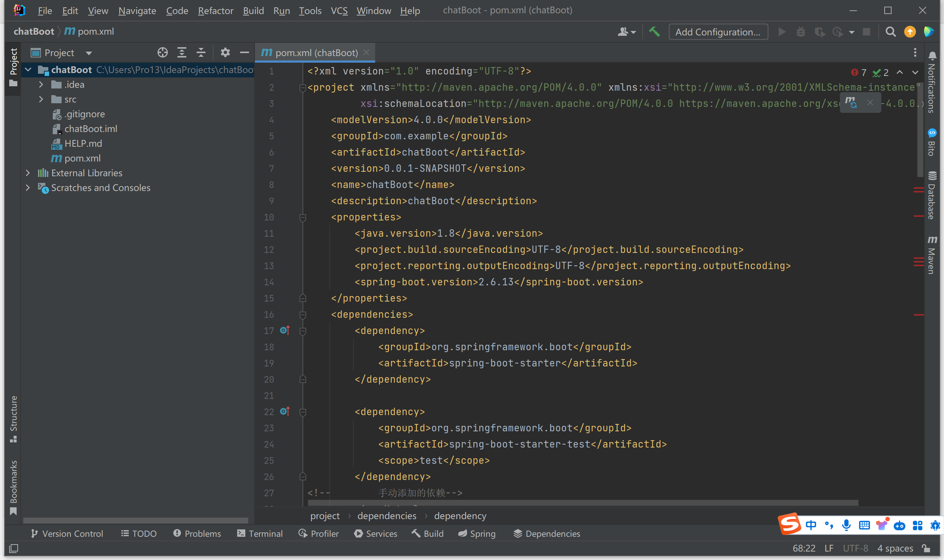Expand the External Libraries tree node

pyautogui.click(x=27, y=173)
